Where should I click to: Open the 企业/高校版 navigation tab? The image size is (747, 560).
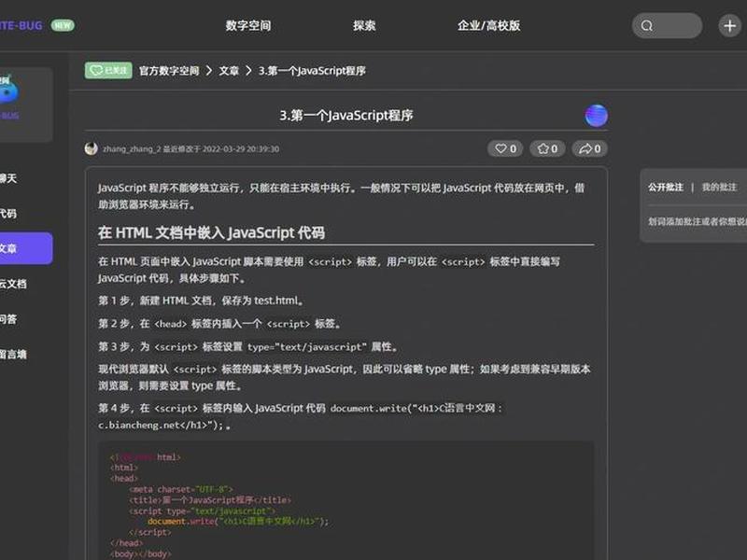click(488, 25)
